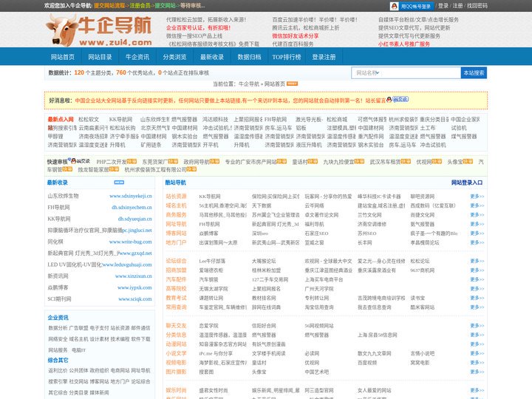Open the 高等院校 category

(x=176, y=289)
